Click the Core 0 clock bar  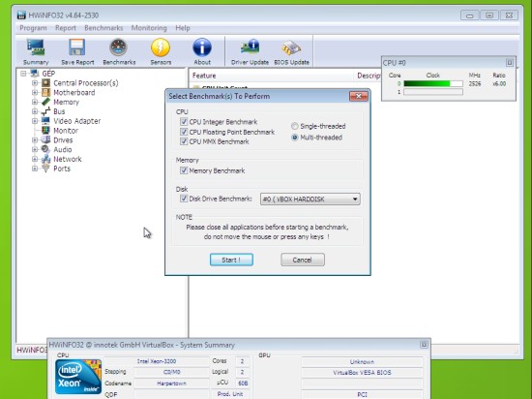pos(433,83)
